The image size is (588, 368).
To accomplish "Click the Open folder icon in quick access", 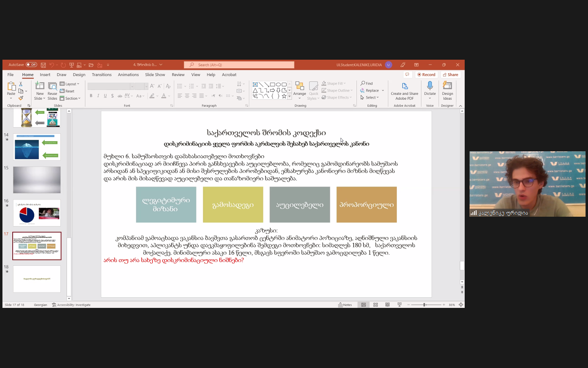I will pyautogui.click(x=91, y=65).
